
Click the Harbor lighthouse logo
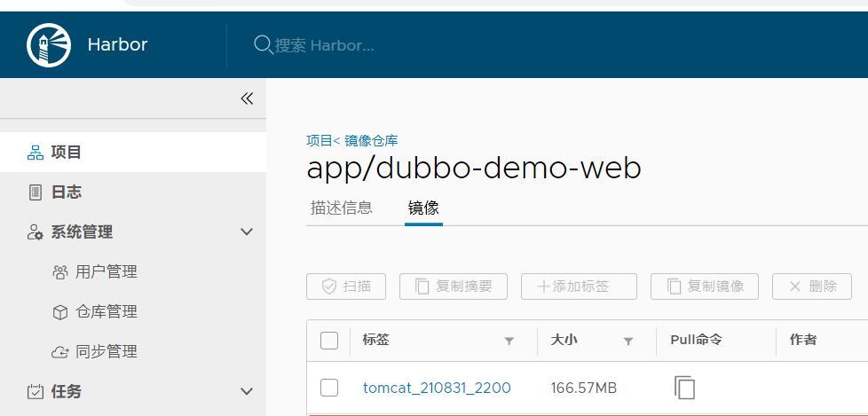pos(49,45)
